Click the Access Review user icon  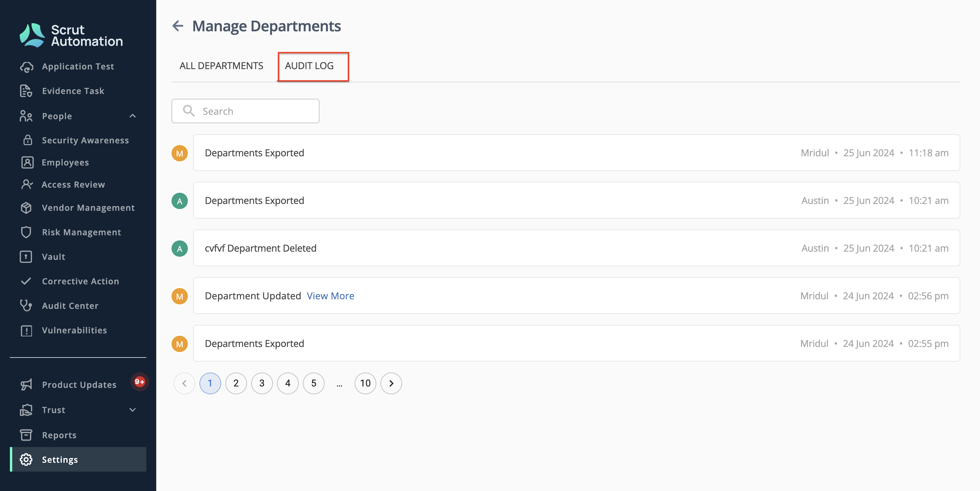(27, 185)
